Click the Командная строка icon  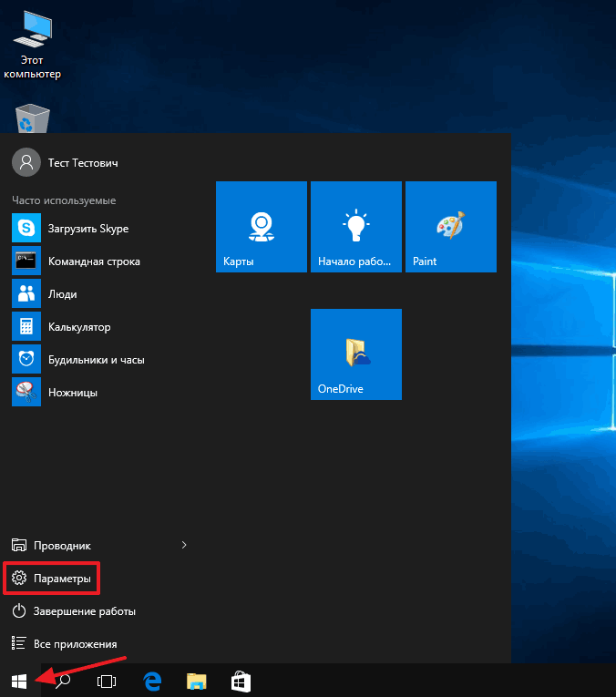(26, 261)
